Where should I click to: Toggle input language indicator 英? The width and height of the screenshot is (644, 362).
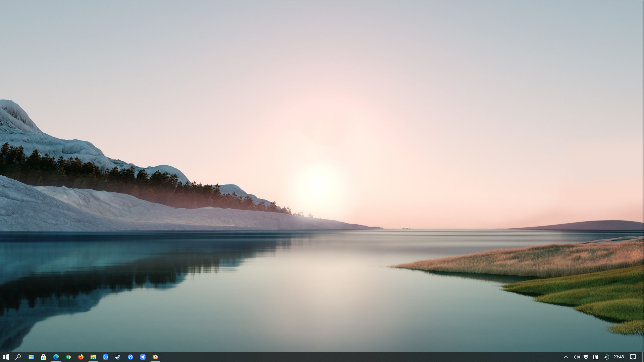586,357
